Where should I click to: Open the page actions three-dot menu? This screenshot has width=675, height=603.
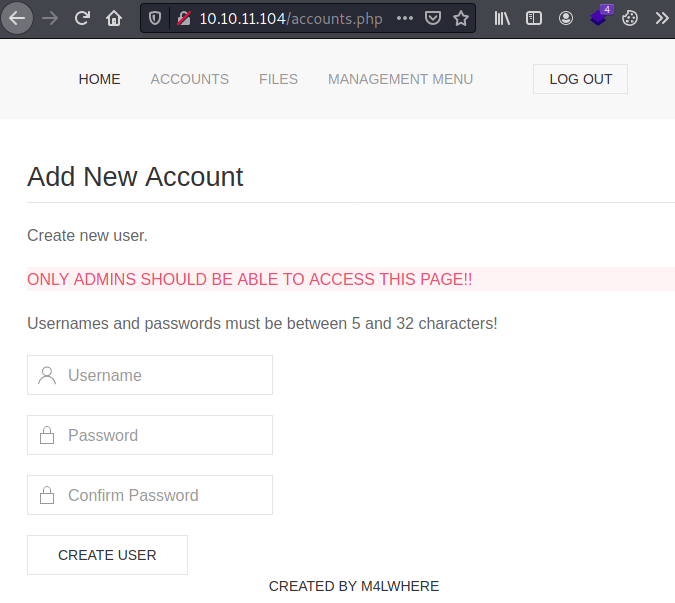coord(405,18)
